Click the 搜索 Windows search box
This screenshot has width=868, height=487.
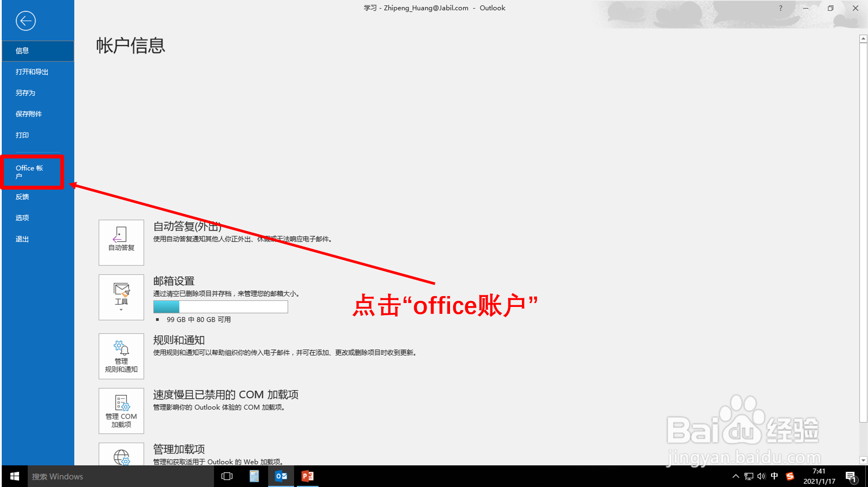coord(117,476)
